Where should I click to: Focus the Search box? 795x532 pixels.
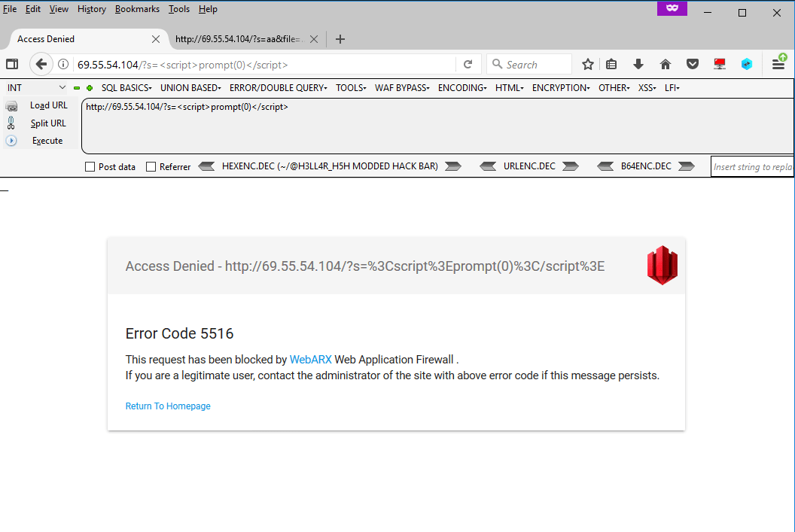click(528, 65)
